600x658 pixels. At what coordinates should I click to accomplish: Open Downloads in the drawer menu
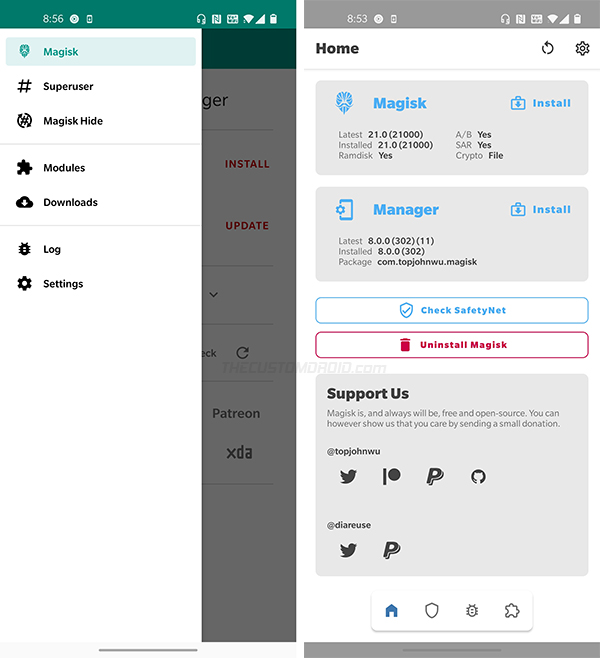[x=101, y=202]
